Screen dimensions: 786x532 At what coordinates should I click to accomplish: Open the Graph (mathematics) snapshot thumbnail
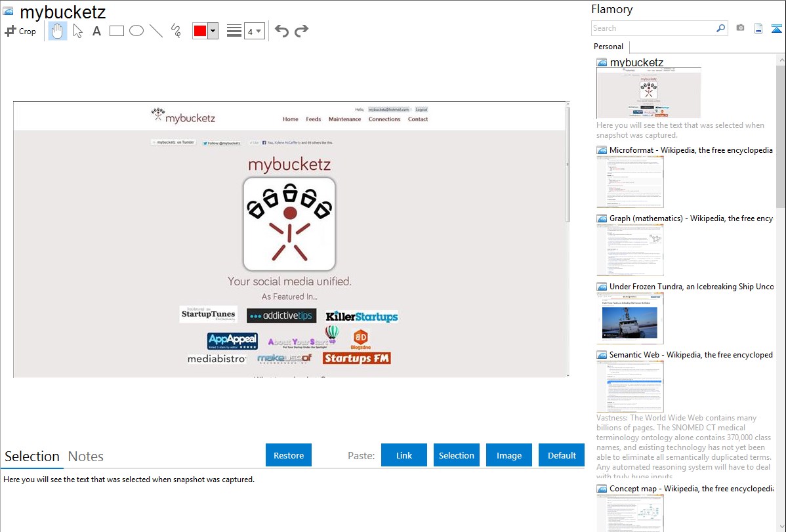point(630,250)
